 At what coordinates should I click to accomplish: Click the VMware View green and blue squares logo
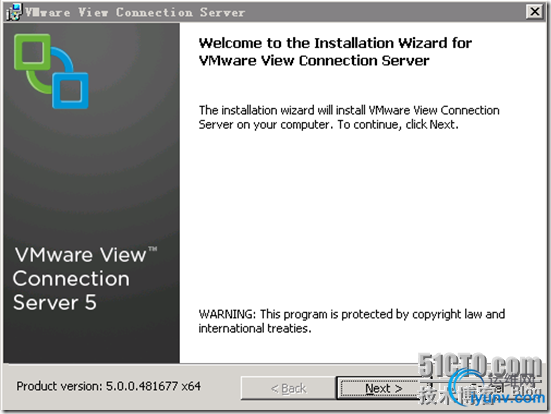coord(51,71)
